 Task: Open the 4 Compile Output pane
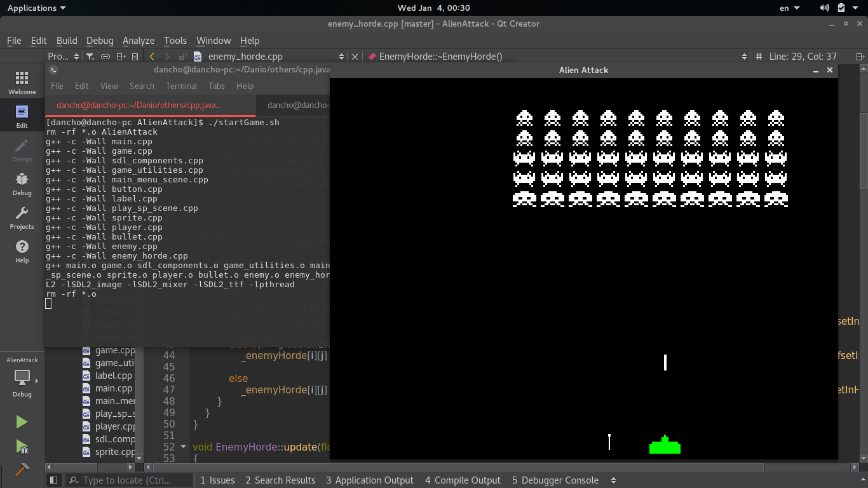click(463, 480)
